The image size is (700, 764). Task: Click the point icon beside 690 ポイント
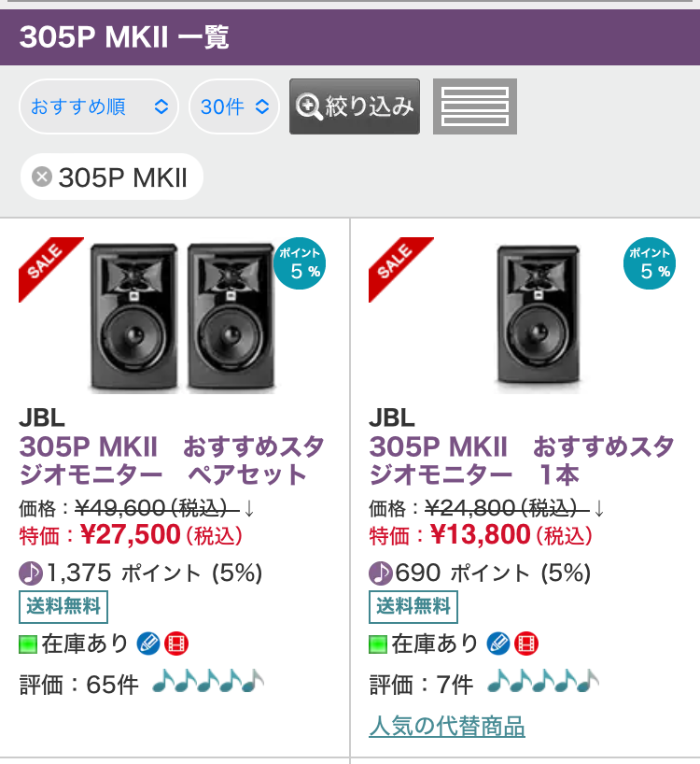(x=381, y=573)
